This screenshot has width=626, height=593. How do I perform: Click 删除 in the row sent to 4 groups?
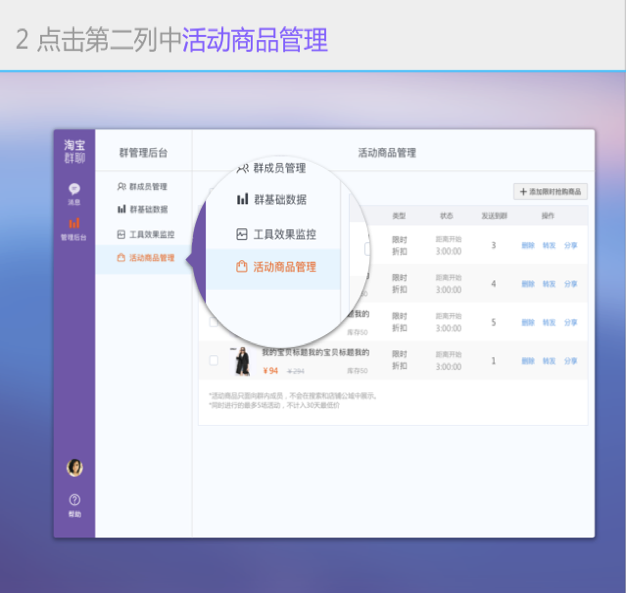pos(528,284)
